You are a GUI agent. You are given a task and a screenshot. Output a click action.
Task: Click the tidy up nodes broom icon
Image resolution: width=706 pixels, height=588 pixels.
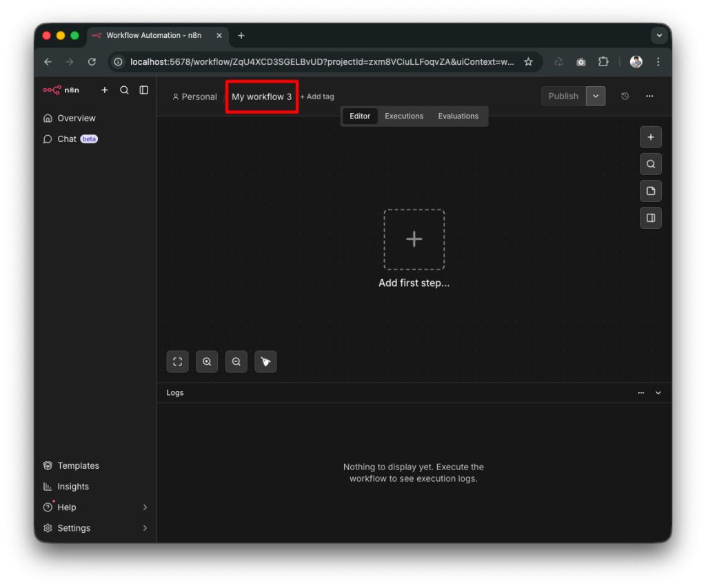click(x=265, y=362)
